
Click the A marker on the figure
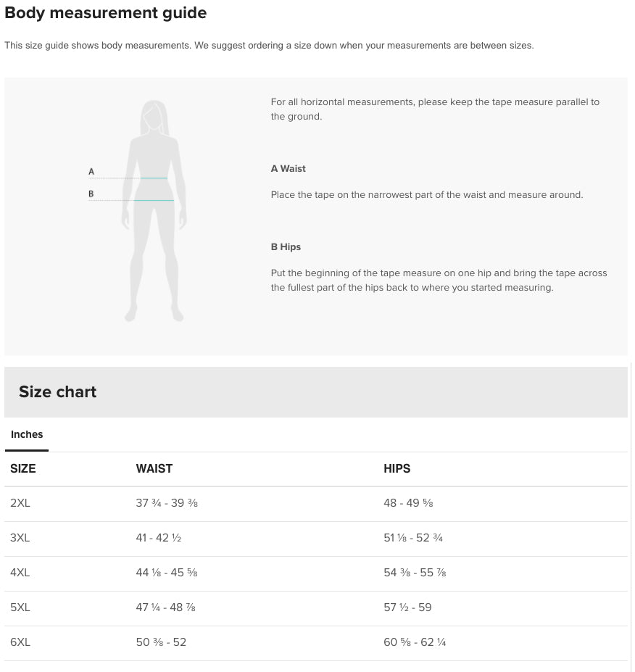point(91,172)
